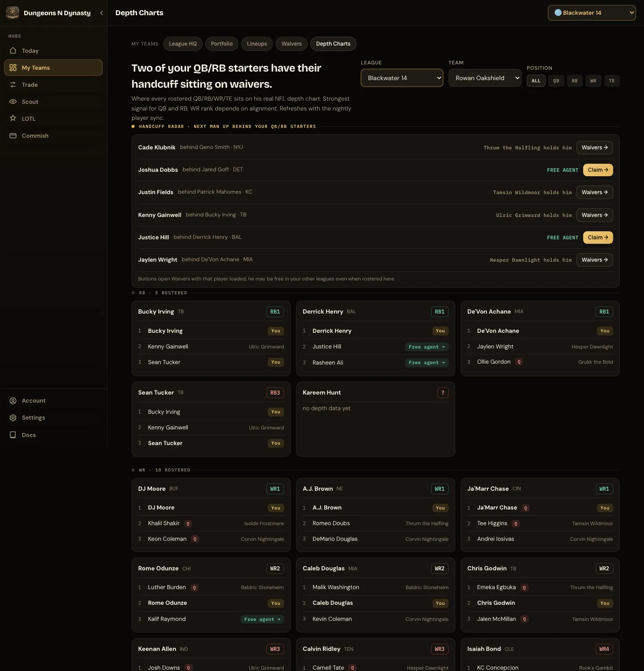
Task: Filter depth charts by WR
Action: [x=593, y=81]
